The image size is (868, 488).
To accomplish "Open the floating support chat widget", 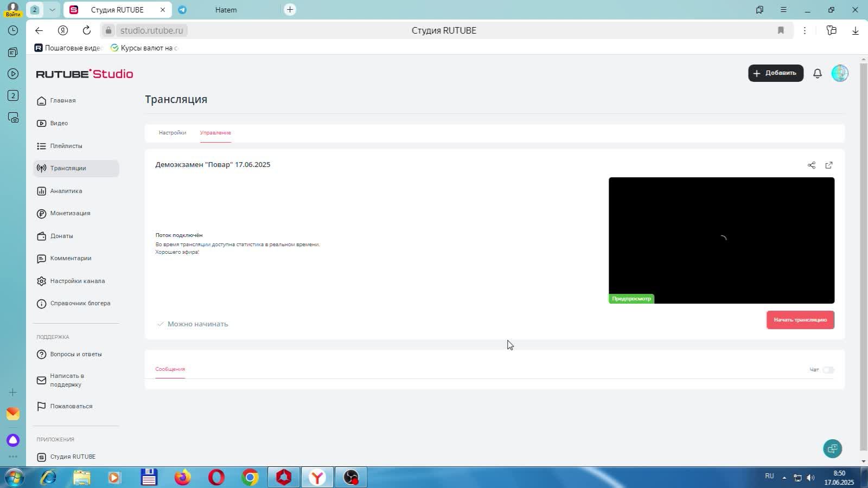I will pyautogui.click(x=833, y=448).
